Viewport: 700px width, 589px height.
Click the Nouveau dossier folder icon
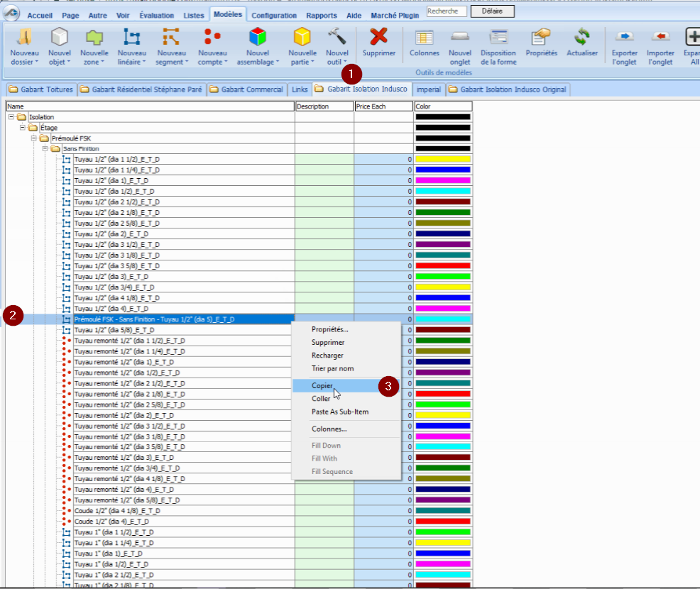[x=23, y=37]
